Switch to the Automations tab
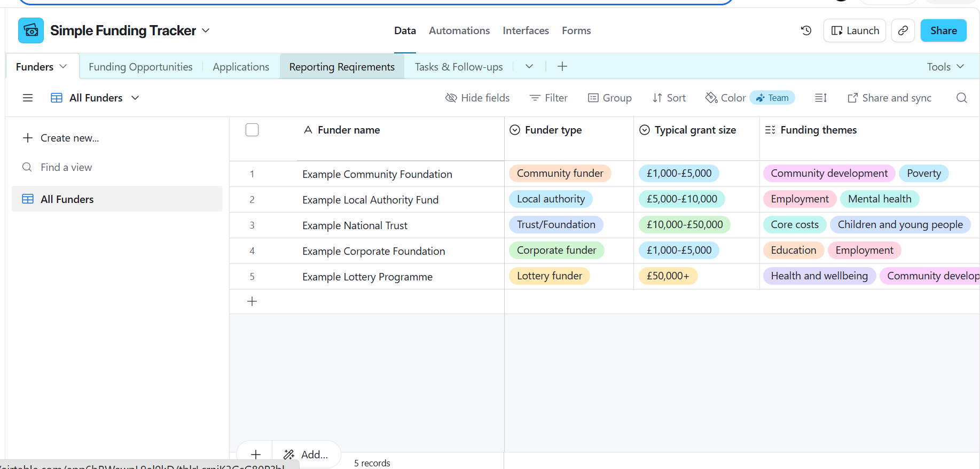 [x=459, y=30]
